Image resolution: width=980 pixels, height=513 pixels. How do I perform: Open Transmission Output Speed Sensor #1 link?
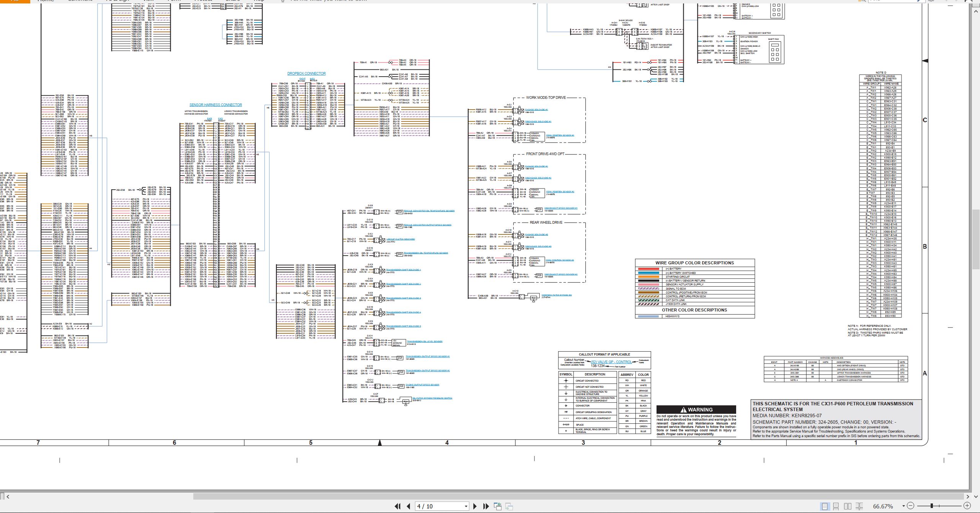point(428,356)
